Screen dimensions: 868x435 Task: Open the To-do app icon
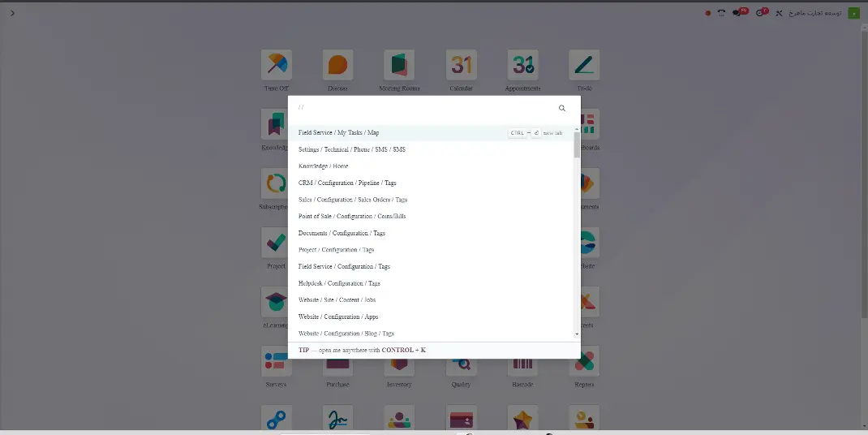(x=584, y=65)
